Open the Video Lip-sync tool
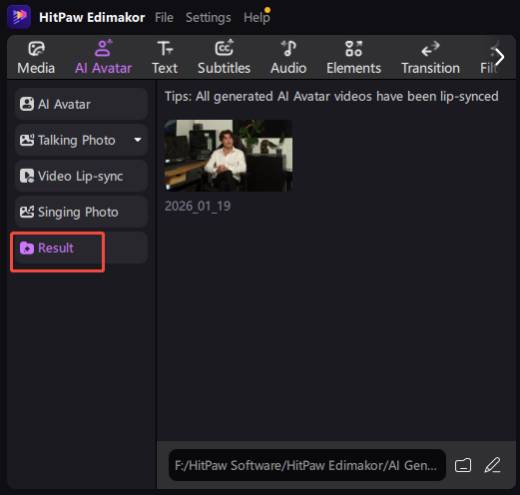Image resolution: width=520 pixels, height=495 pixels. (x=81, y=176)
